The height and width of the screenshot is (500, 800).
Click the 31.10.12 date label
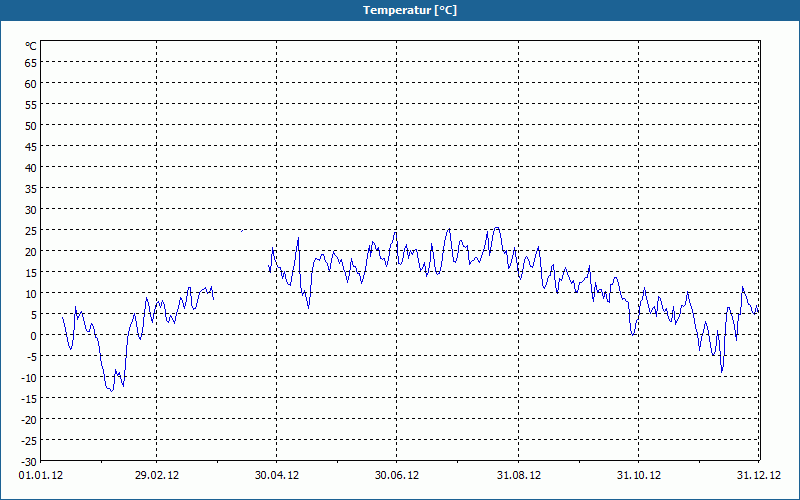[638, 476]
